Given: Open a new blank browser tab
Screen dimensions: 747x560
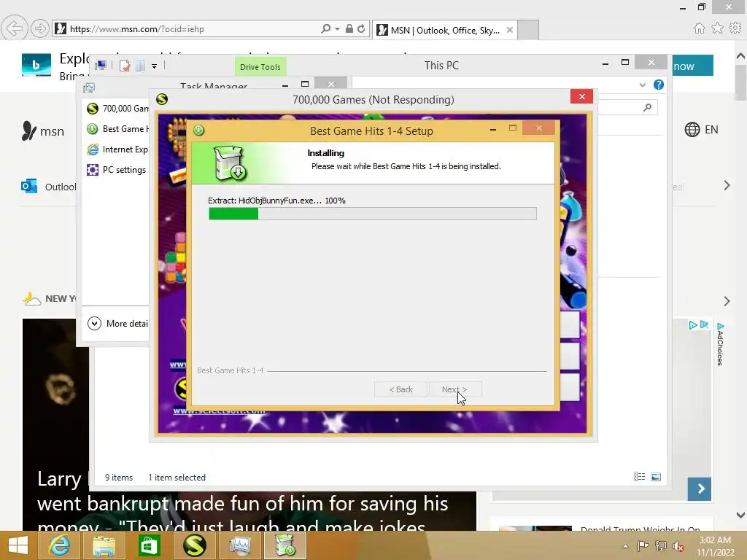Looking at the screenshot, I should pyautogui.click(x=528, y=30).
